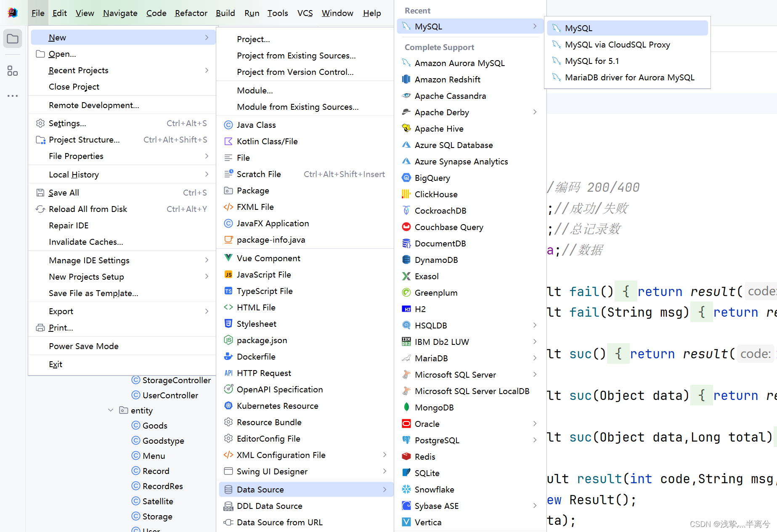Click the Snowflake icon

(406, 490)
